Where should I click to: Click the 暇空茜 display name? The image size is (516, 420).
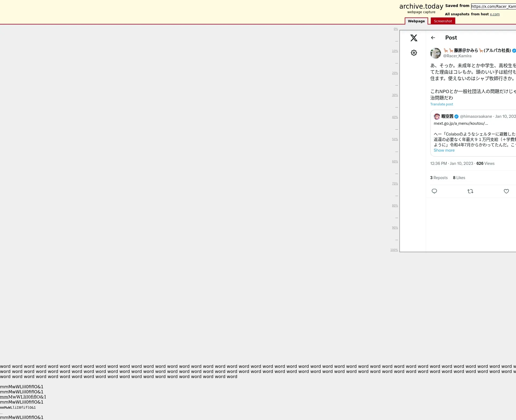(x=447, y=116)
